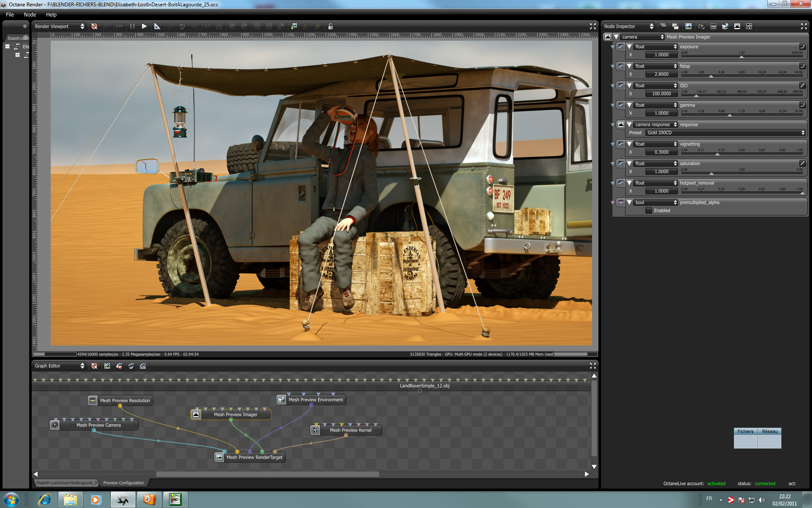Screen dimensions: 812x508
Task: Switch to Preview Configuration tab
Action: point(123,483)
